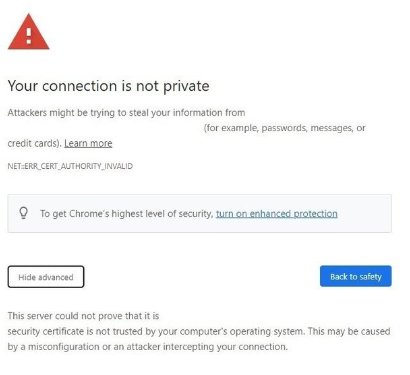410x375 pixels.
Task: Click the To get Chrome's highest level text
Action: coord(127,214)
